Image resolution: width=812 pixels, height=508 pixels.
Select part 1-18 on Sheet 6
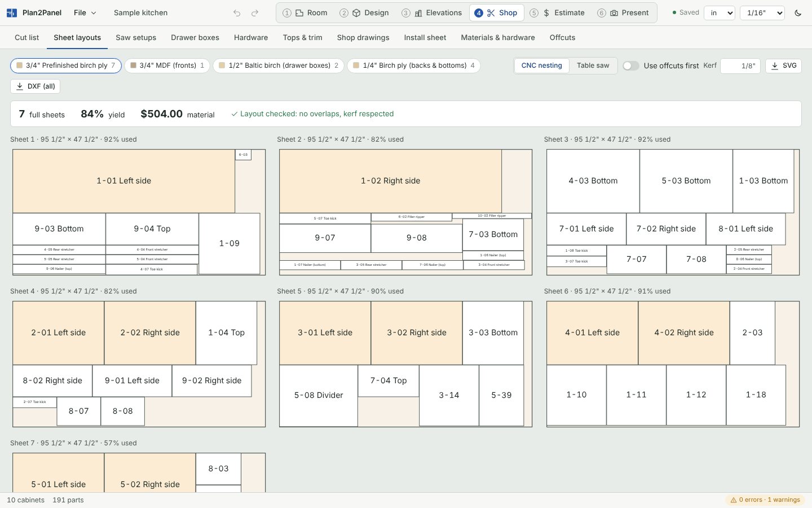[756, 395]
